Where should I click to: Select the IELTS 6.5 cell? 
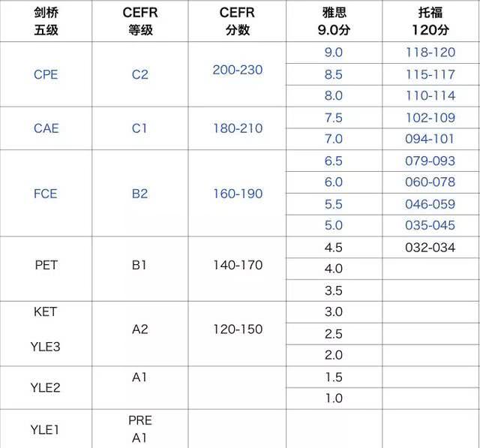333,161
